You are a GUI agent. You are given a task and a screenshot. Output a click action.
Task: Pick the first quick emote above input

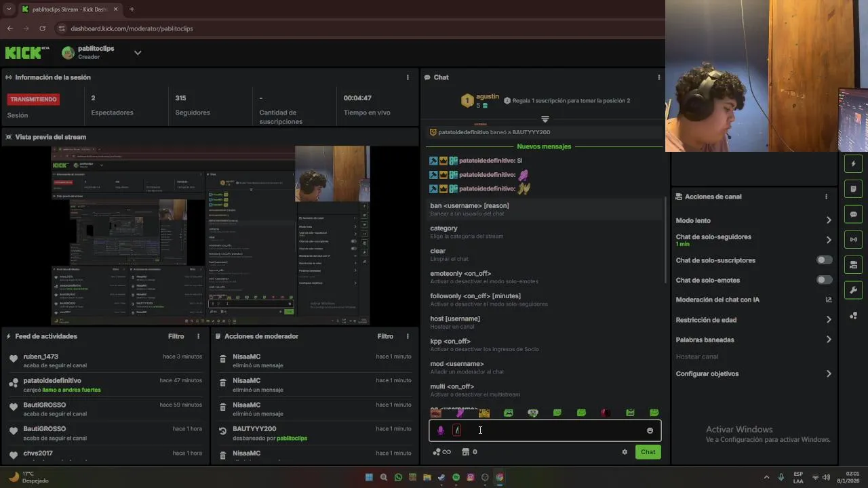point(436,413)
